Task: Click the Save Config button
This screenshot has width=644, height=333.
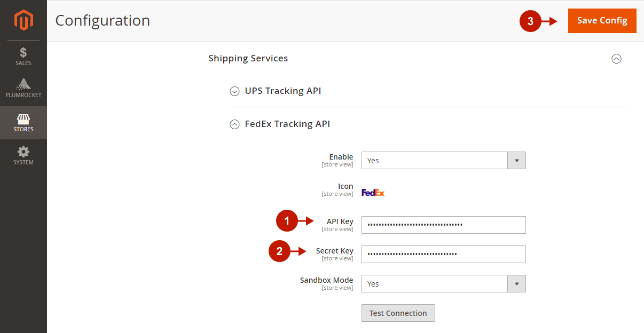Action: tap(602, 21)
